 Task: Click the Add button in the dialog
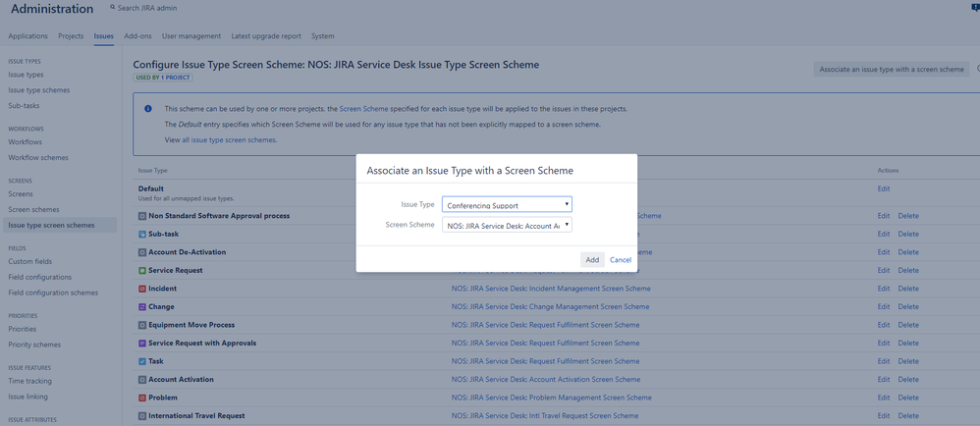pyautogui.click(x=592, y=260)
